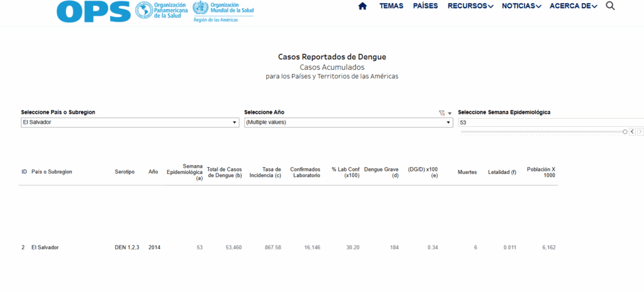Click the 'Seleccione Semana Epidemiológica' label

[504, 112]
